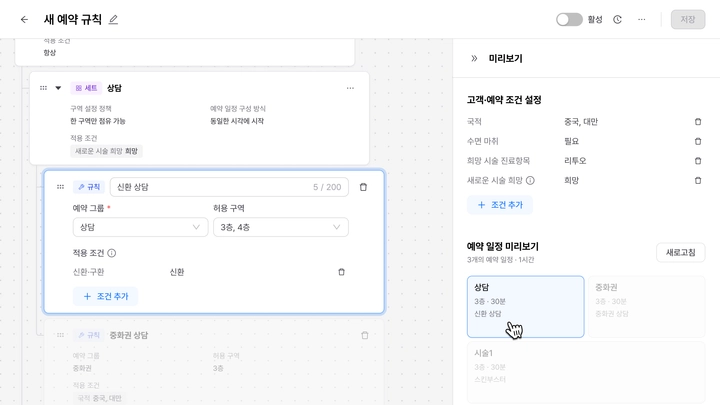
Task: Go back with the left arrow icon
Action: pyautogui.click(x=24, y=19)
